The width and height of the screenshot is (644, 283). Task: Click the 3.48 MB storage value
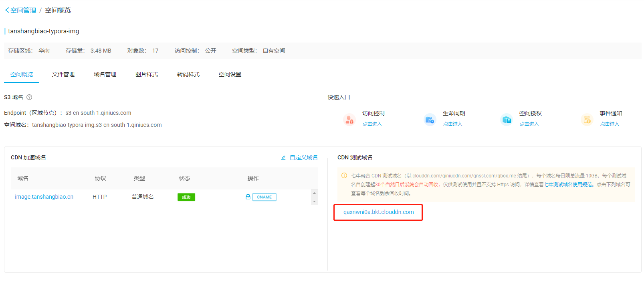(x=101, y=51)
